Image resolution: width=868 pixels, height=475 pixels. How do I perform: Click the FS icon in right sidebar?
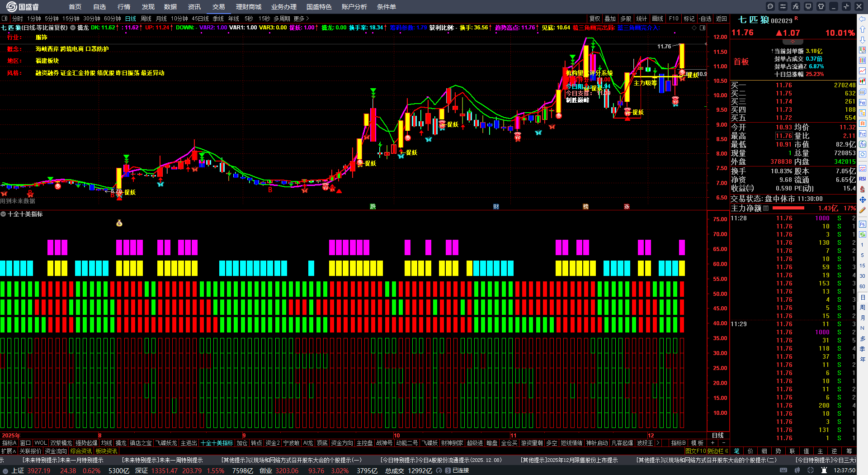pos(863,224)
